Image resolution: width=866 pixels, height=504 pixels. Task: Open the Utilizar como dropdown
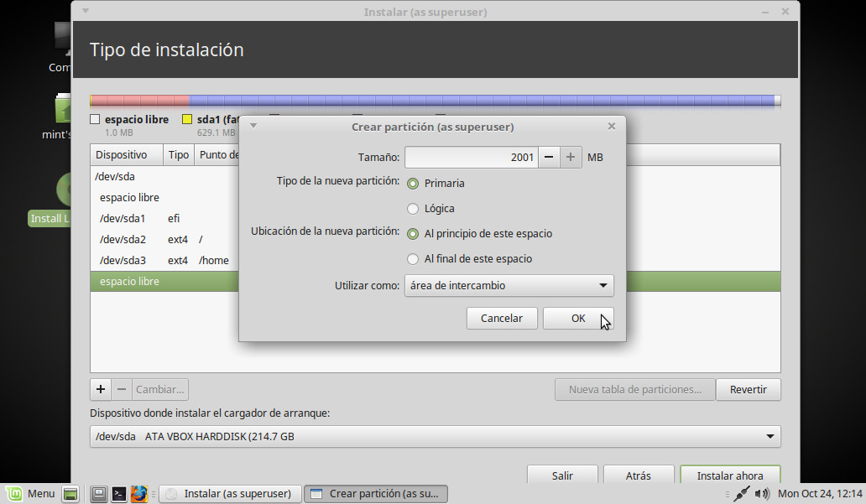[x=509, y=285]
